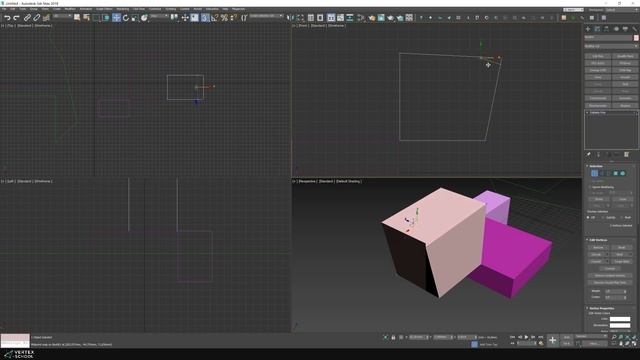Screen dimensions: 640x360
Task: Open the Modifiers menu
Action: (70, 9)
